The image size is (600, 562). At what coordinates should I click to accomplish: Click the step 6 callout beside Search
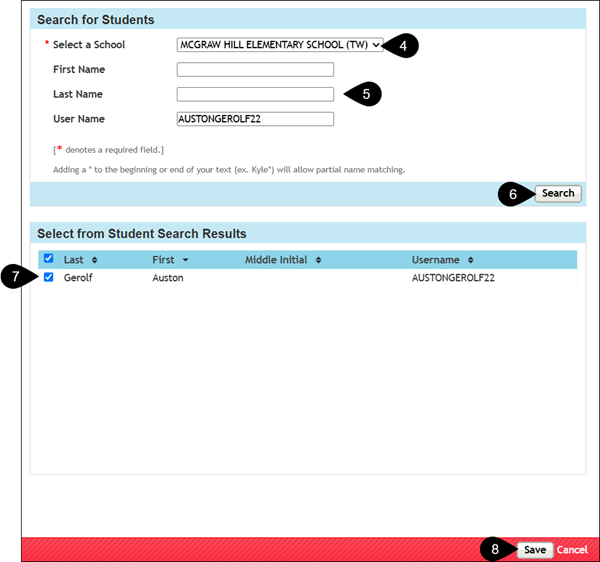pyautogui.click(x=514, y=194)
